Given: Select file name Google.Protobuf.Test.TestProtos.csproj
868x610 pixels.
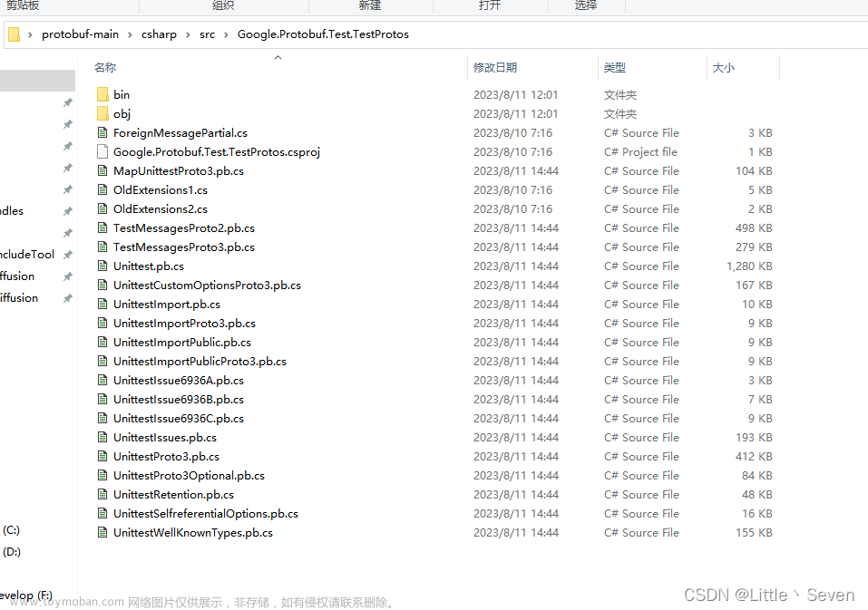Looking at the screenshot, I should tap(217, 152).
